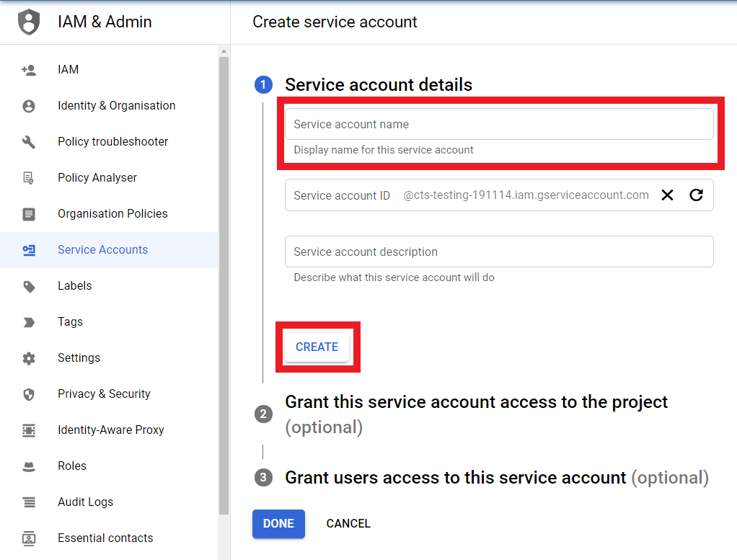Click the CREATE button
The height and width of the screenshot is (560, 737).
pyautogui.click(x=317, y=347)
